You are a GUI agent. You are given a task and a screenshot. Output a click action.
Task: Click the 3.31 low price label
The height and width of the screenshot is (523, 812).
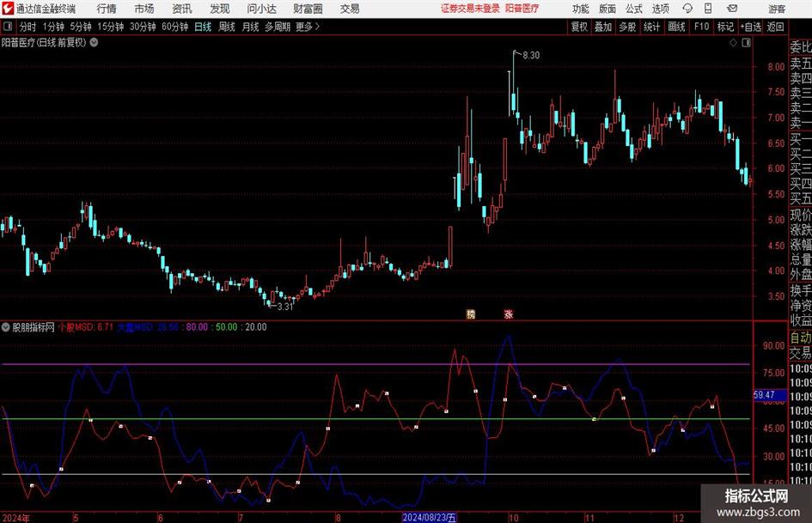click(285, 307)
